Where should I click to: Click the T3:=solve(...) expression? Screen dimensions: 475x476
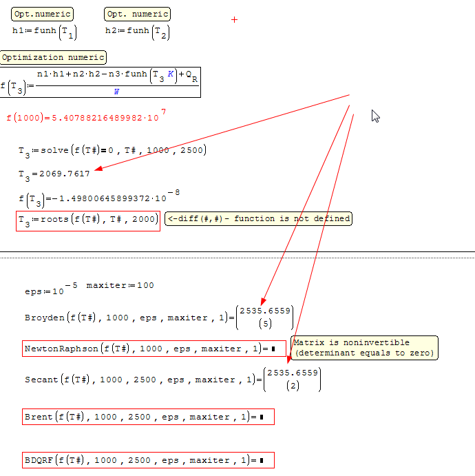click(x=112, y=151)
